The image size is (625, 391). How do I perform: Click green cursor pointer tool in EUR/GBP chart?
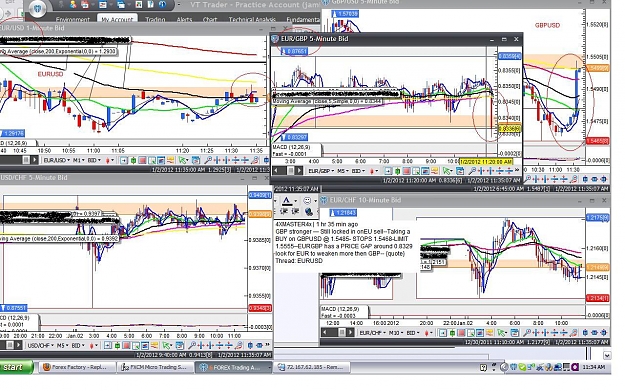447,171
